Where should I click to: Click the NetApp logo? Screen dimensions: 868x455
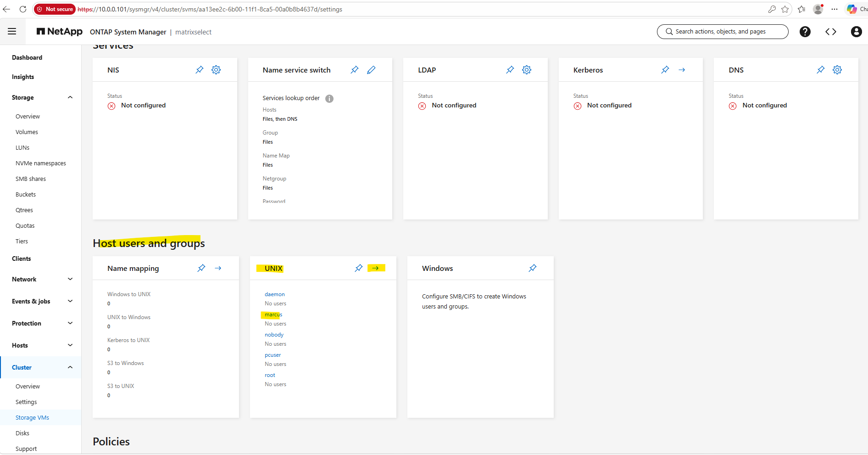60,32
